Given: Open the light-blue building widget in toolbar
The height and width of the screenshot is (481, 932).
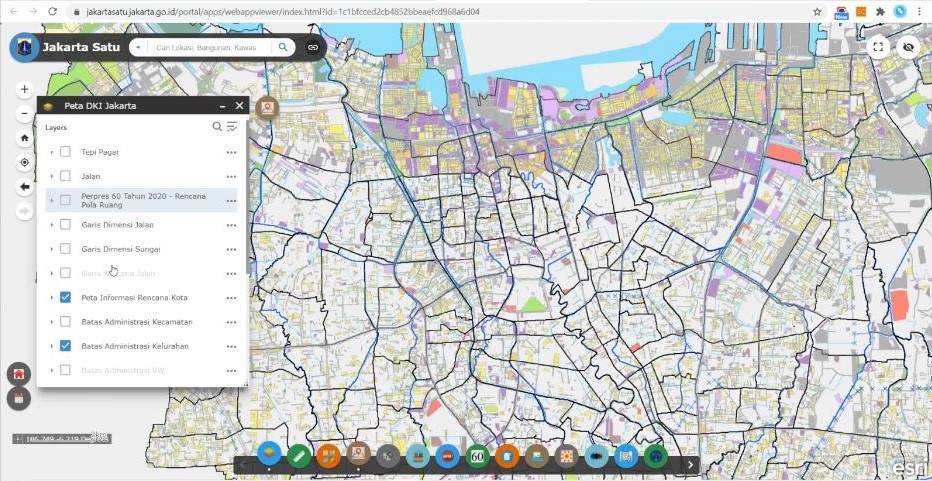Looking at the screenshot, I should tap(418, 456).
